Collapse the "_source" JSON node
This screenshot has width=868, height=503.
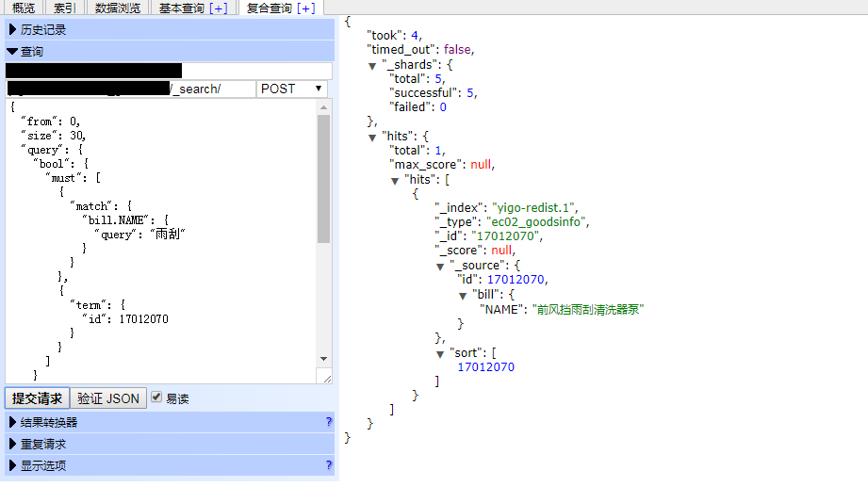(441, 267)
